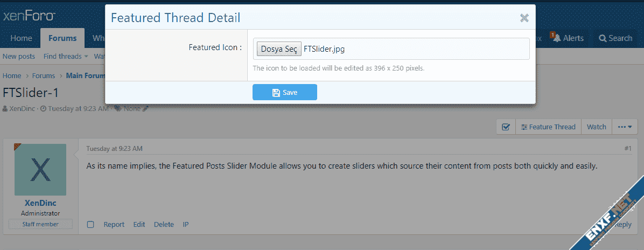Switch to the Forums tab
644x250 pixels.
62,38
